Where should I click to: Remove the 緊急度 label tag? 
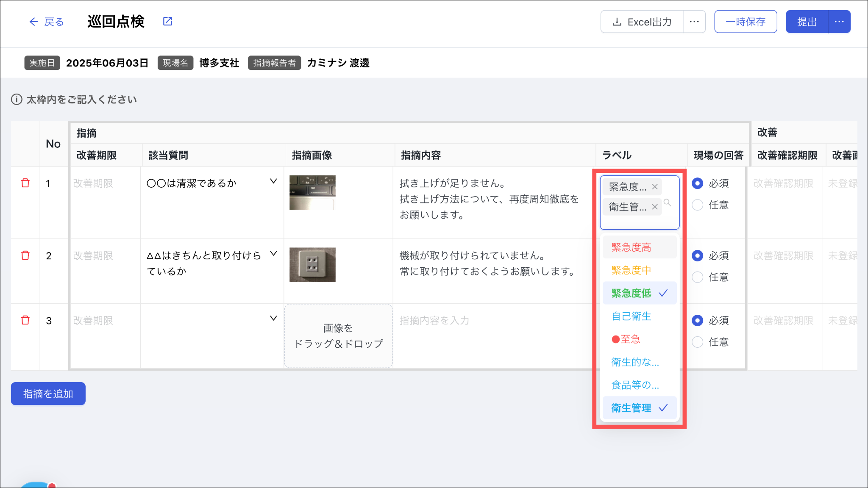pos(655,187)
